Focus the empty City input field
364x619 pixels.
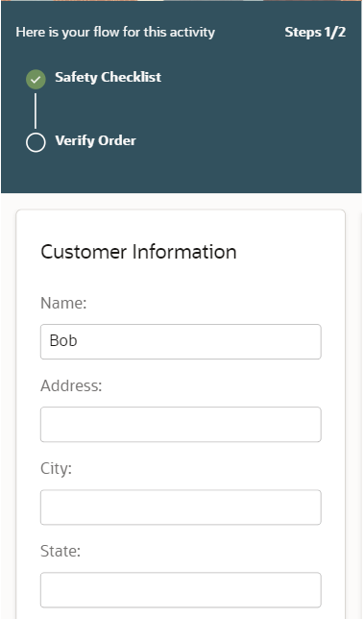pos(181,508)
